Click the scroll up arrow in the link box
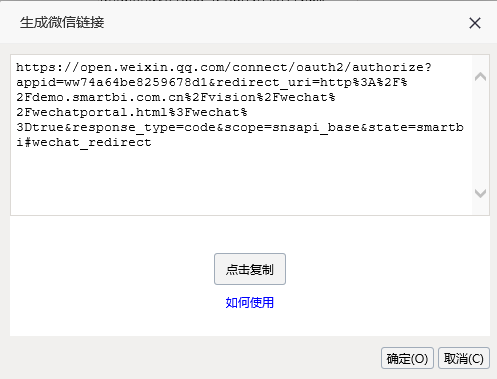 pos(480,77)
